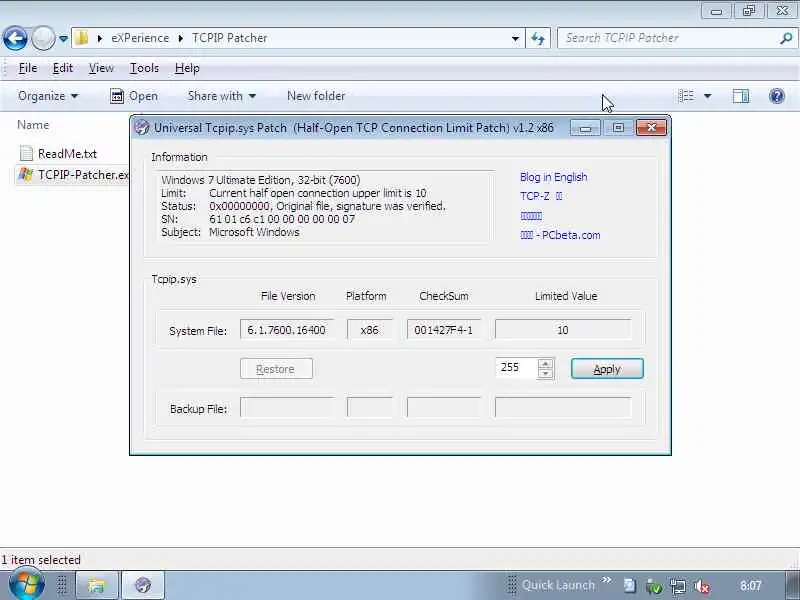This screenshot has width=800, height=600.
Task: Open the TCP-Z link
Action: 541,196
